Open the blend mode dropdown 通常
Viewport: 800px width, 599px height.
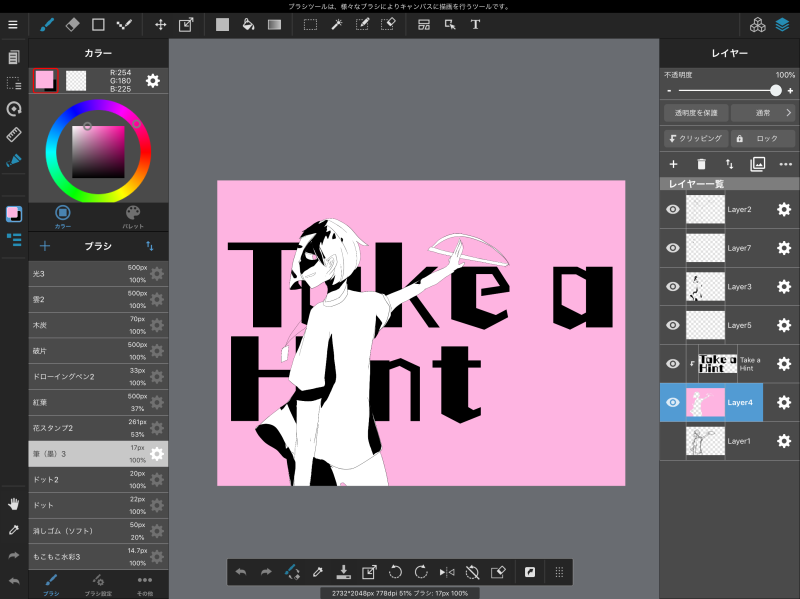[762, 113]
